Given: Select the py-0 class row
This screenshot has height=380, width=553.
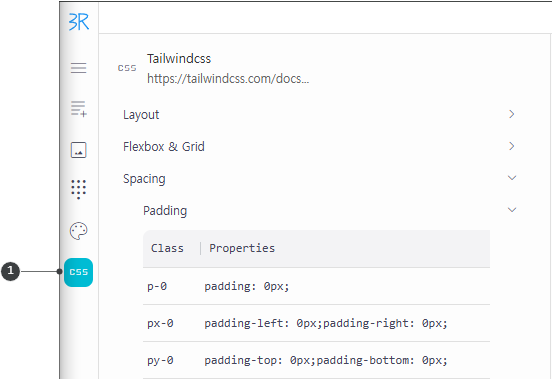Looking at the screenshot, I should pyautogui.click(x=316, y=360).
